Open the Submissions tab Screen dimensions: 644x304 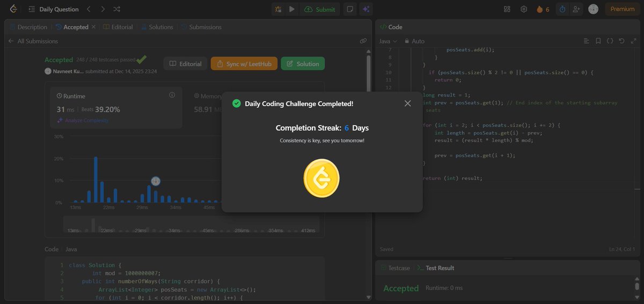pyautogui.click(x=201, y=27)
